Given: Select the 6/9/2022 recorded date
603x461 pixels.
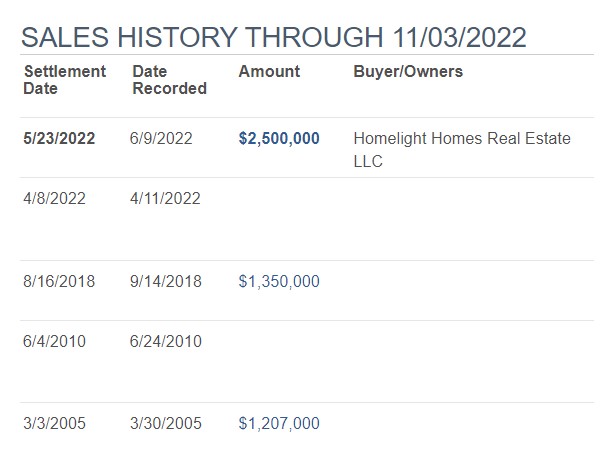Looking at the screenshot, I should (x=161, y=138).
